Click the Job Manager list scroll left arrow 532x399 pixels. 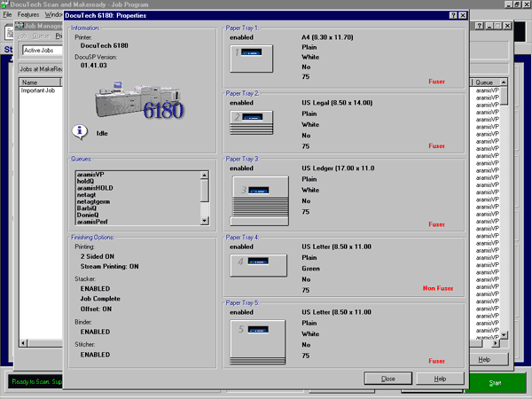pyautogui.click(x=23, y=343)
